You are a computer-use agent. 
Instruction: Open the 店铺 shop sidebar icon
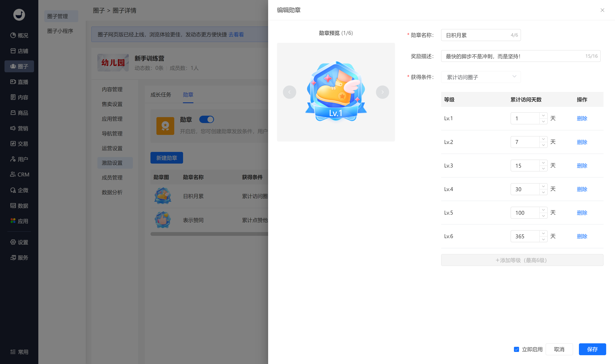13,51
